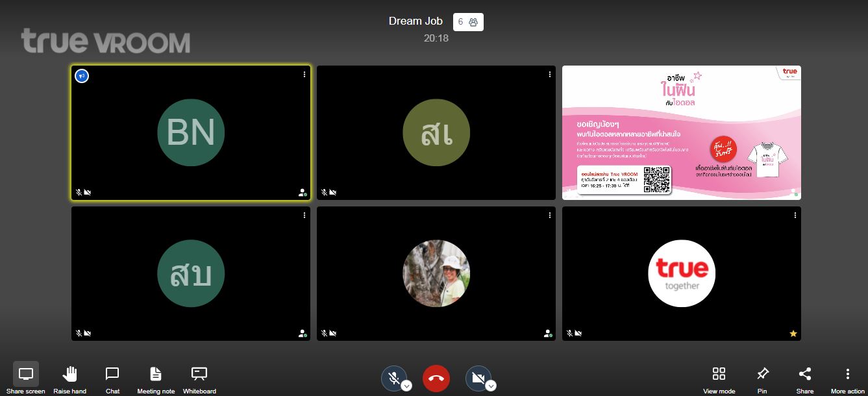Expand the microphone options arrow
The height and width of the screenshot is (396, 868).
pyautogui.click(x=406, y=386)
